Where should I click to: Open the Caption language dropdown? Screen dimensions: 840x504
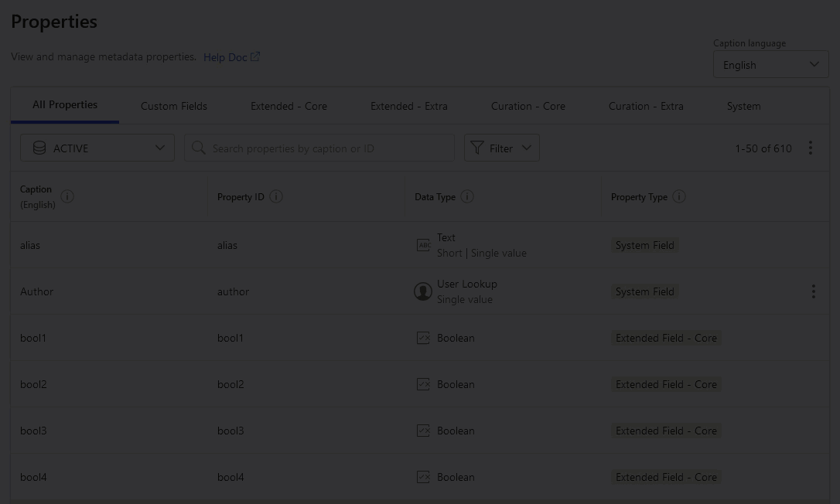(x=770, y=65)
